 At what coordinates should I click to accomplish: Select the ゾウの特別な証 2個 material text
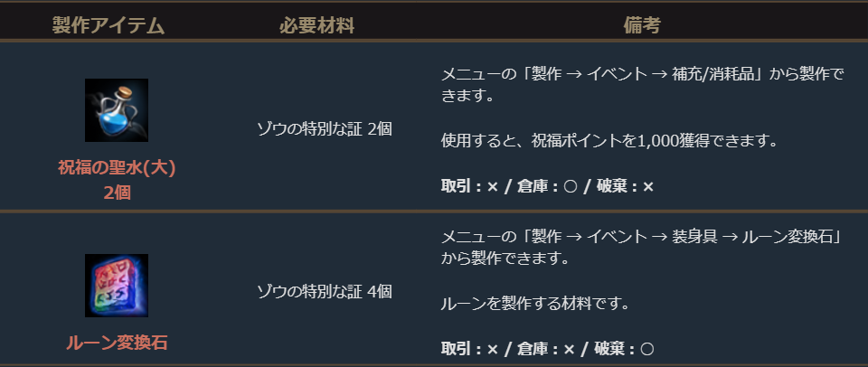(324, 127)
